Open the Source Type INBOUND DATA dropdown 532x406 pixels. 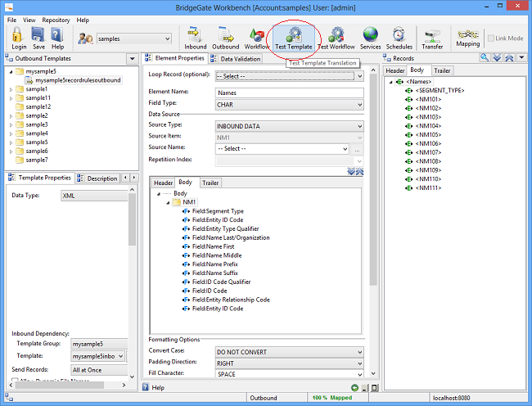359,127
